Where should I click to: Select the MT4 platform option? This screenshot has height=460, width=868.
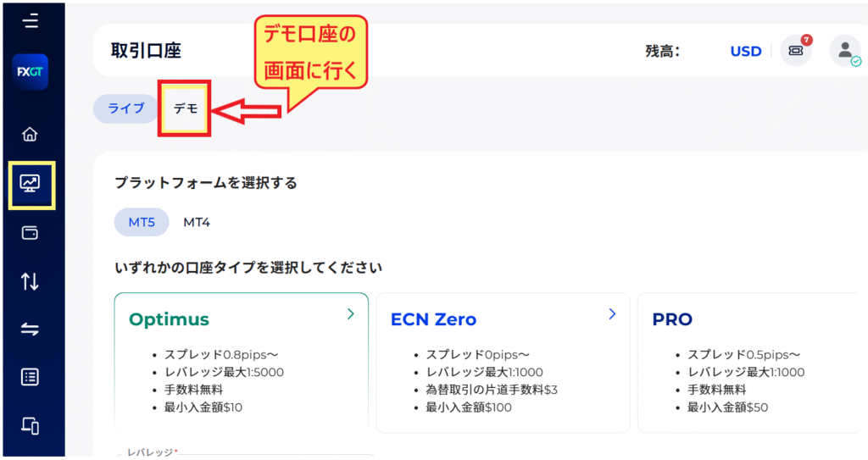197,222
